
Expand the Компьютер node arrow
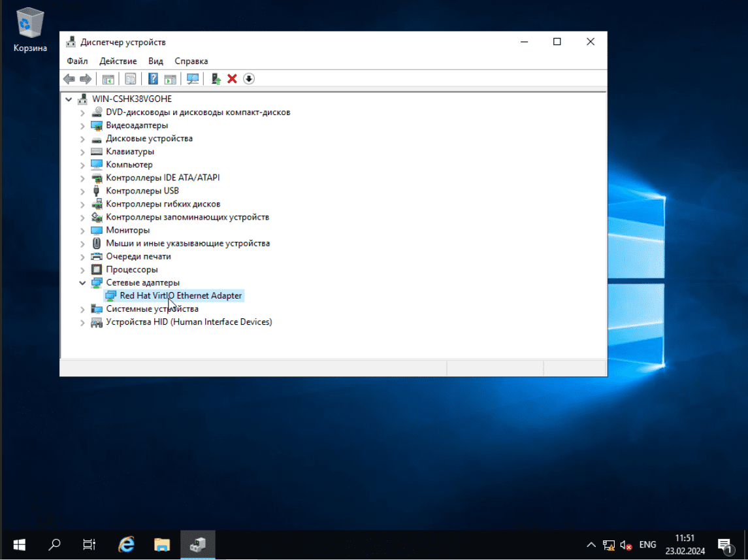pyautogui.click(x=82, y=165)
